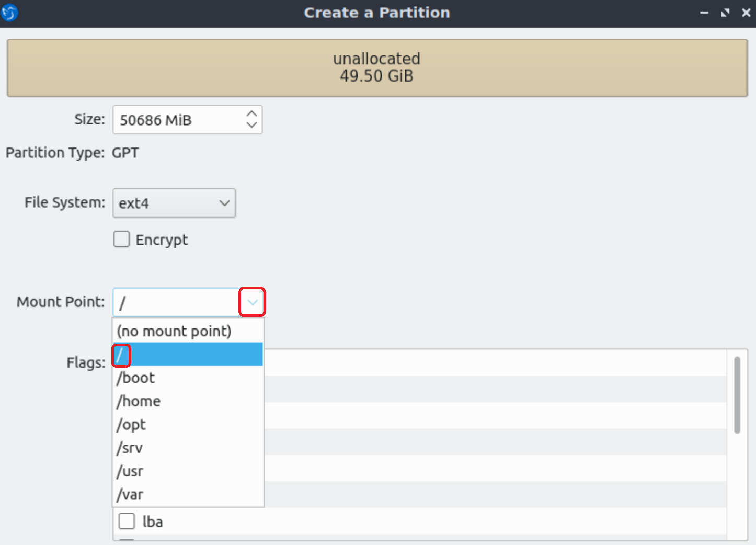This screenshot has height=545, width=756.
Task: Click into the Size field showing 50686 MiB
Action: [178, 120]
